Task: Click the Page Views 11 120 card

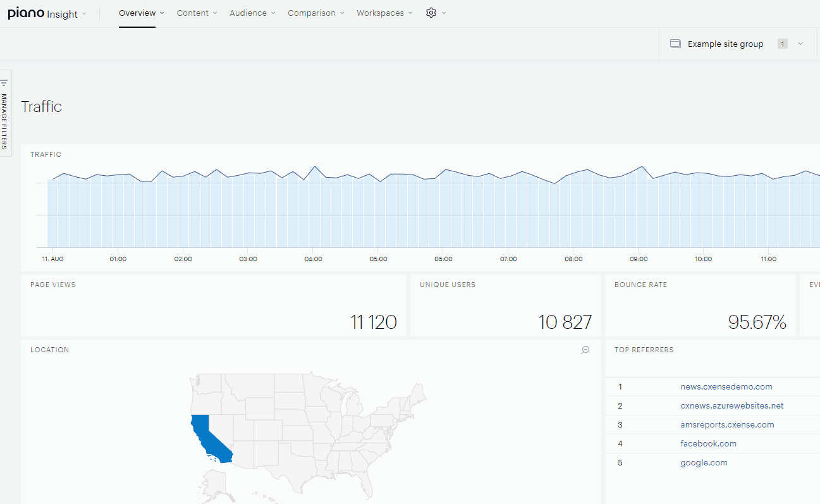Action: 214,305
